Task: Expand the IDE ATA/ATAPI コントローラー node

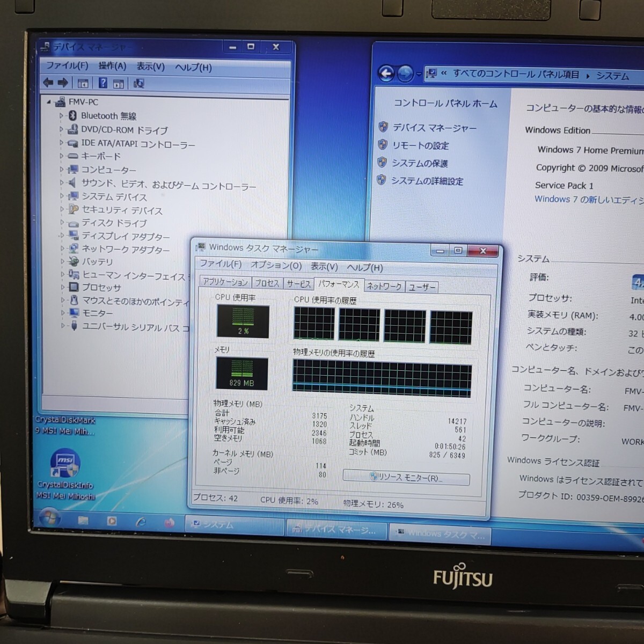Action: click(61, 143)
